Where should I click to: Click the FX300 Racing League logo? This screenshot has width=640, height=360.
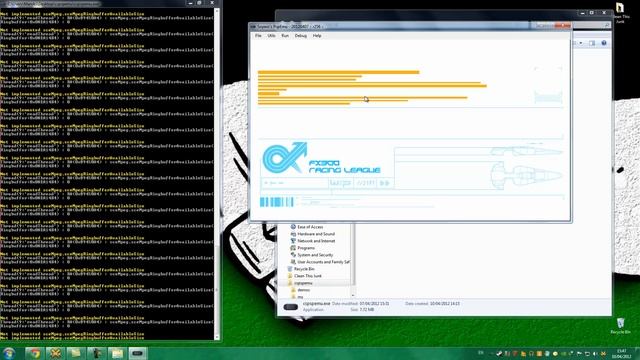click(322, 158)
